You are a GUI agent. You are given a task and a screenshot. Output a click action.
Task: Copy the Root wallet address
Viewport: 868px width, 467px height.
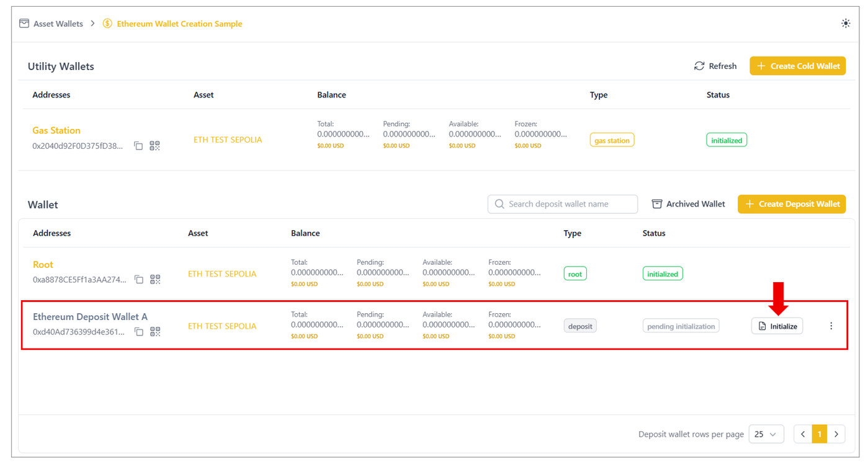point(139,280)
